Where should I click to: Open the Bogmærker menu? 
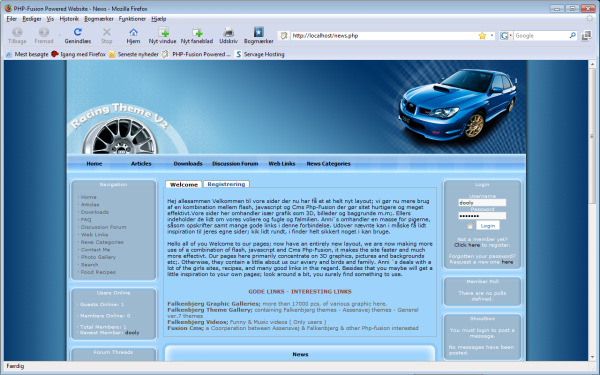click(99, 19)
